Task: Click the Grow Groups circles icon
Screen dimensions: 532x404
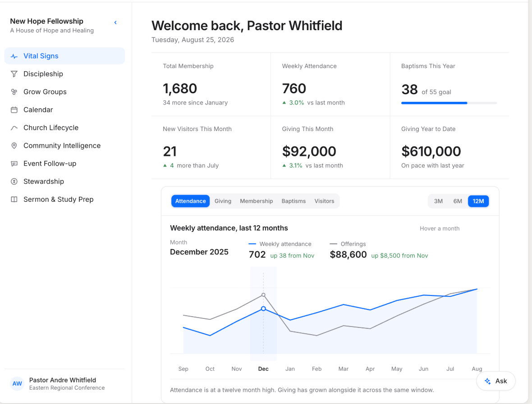Action: click(x=14, y=92)
